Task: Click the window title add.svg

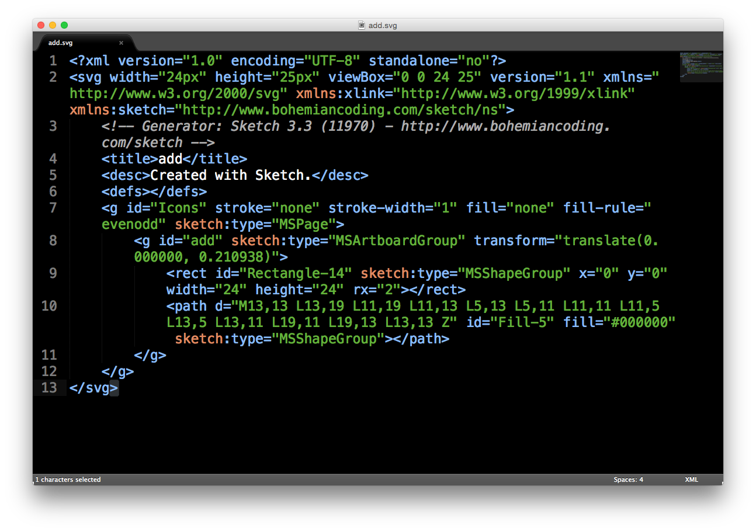Action: [x=383, y=25]
